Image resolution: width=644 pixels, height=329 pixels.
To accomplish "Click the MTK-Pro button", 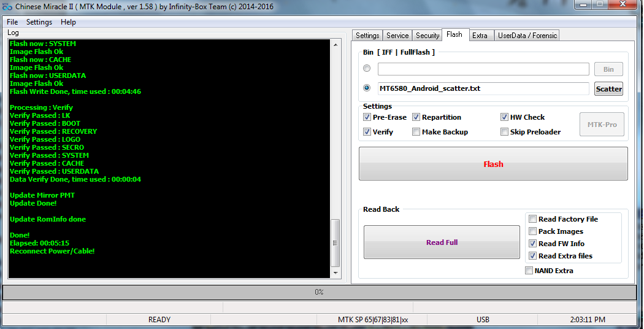I will click(x=602, y=124).
